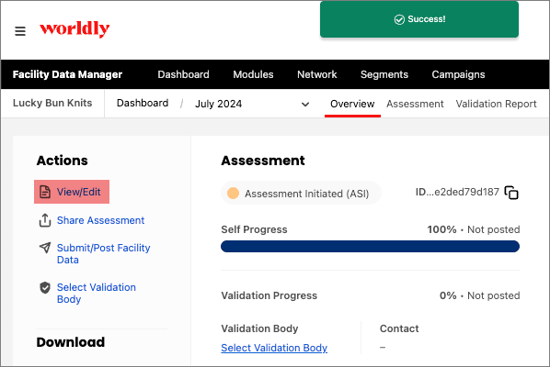Click the 100% self progress value

442,229
